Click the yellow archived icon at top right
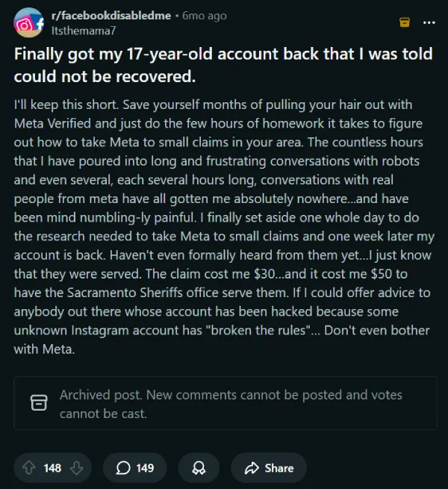The image size is (448, 489). 405,22
